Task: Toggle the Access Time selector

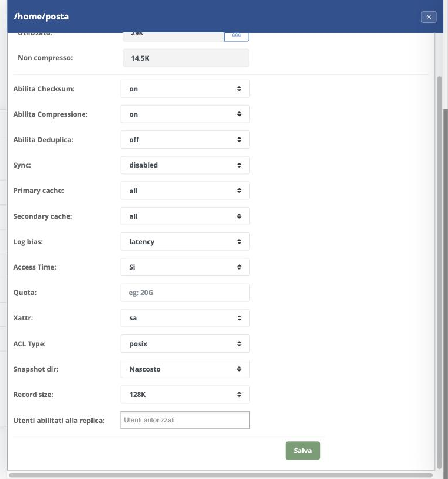Action: [x=185, y=267]
